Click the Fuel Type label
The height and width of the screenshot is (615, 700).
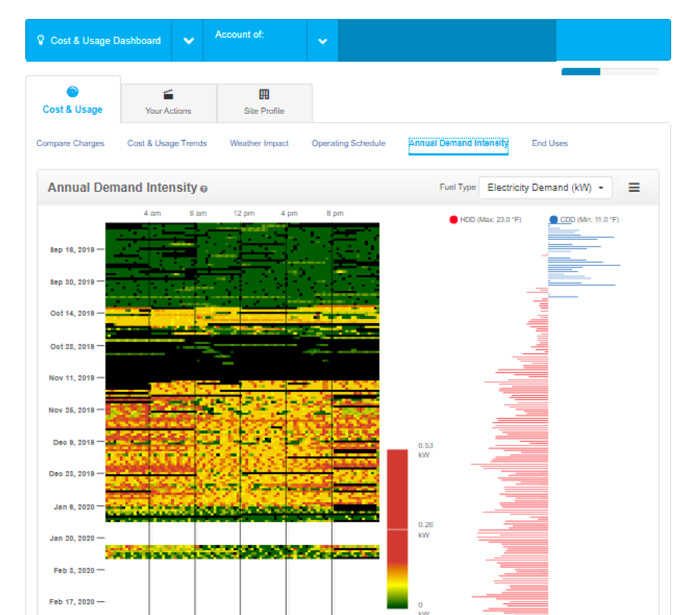[x=458, y=187]
